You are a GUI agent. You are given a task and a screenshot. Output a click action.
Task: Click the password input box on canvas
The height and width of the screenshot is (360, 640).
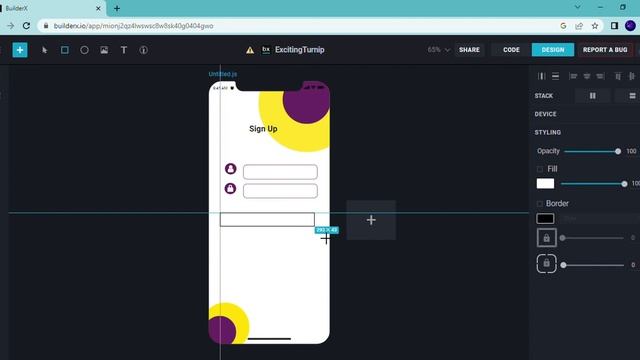coord(280,191)
